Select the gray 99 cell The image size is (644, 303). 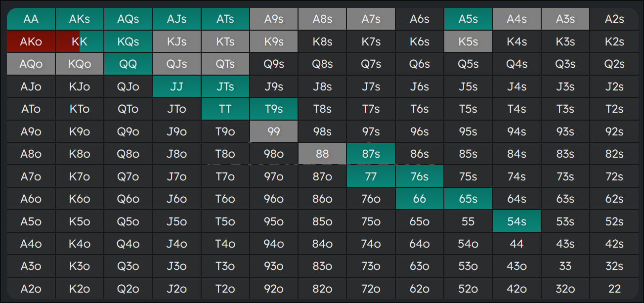[274, 132]
